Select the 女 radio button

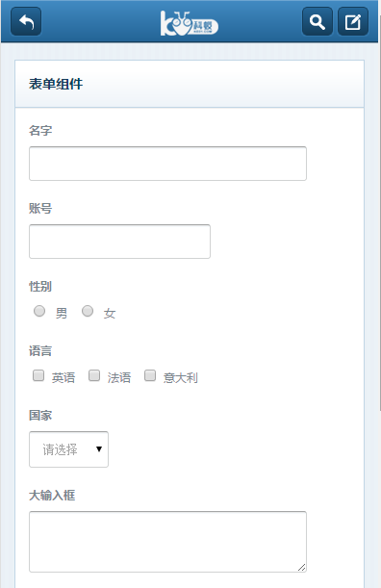pyautogui.click(x=88, y=311)
